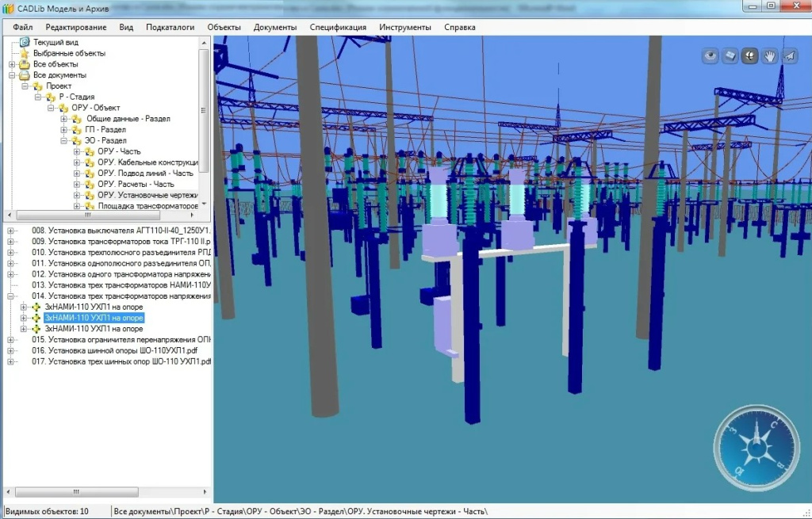812x519 pixels.
Task: Open the Спецификация menu
Action: 338,27
